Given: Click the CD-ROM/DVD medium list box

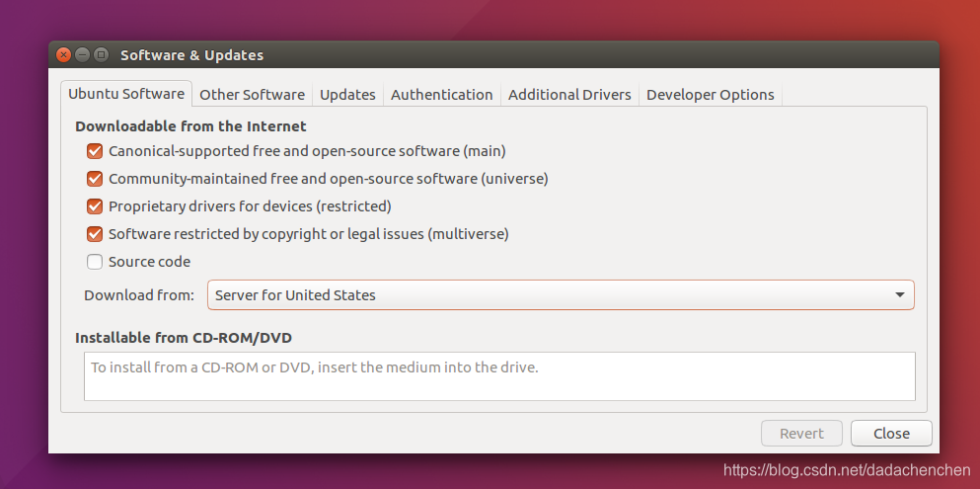Looking at the screenshot, I should coord(499,375).
